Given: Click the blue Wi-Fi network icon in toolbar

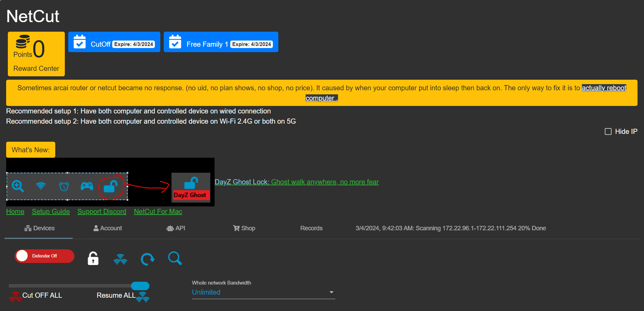Looking at the screenshot, I should 120,259.
